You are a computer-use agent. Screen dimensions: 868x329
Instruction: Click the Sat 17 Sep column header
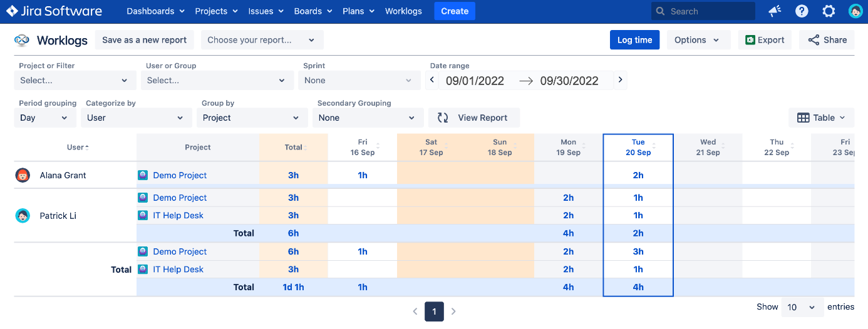(x=431, y=147)
